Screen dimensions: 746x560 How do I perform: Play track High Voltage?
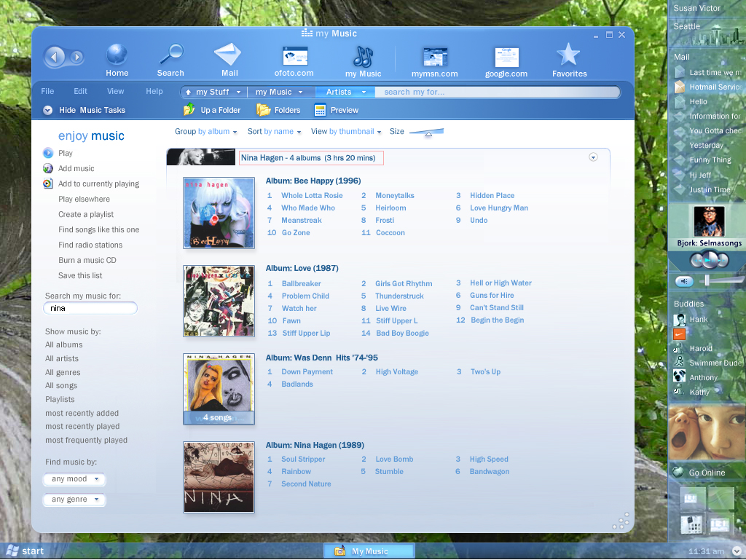pyautogui.click(x=397, y=371)
